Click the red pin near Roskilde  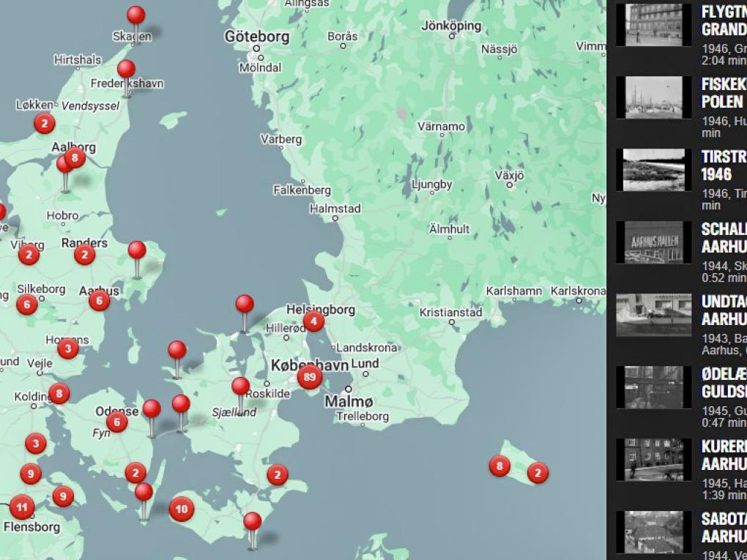click(240, 387)
